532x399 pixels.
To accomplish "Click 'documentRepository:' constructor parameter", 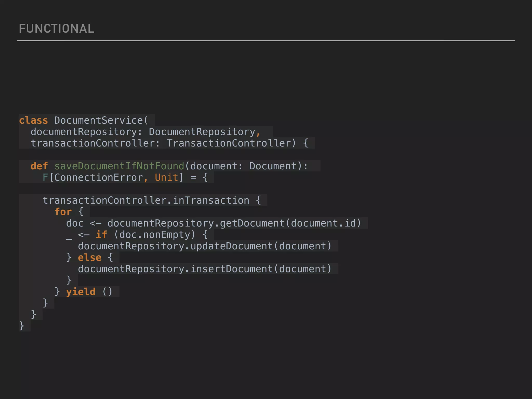I will point(87,132).
